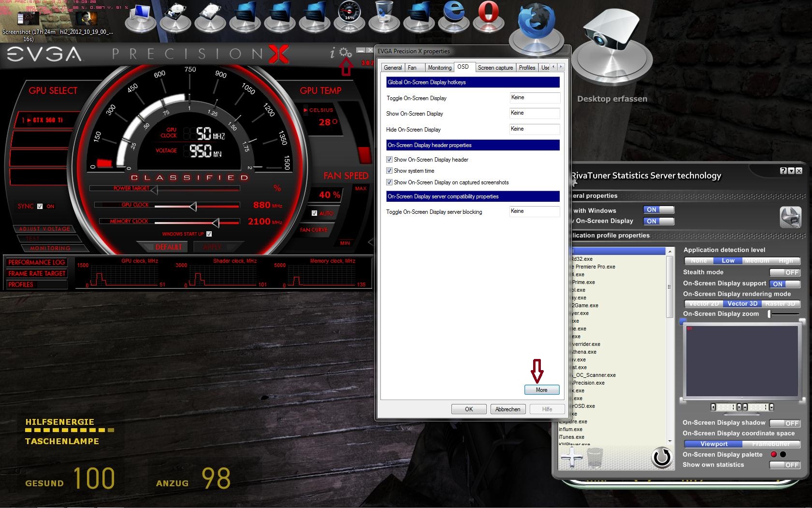Set detection level to Medium
This screenshot has height=508, width=812.
757,261
